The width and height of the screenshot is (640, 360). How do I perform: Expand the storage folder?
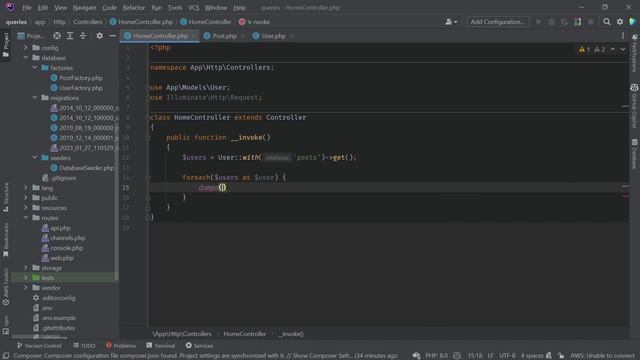[26, 268]
